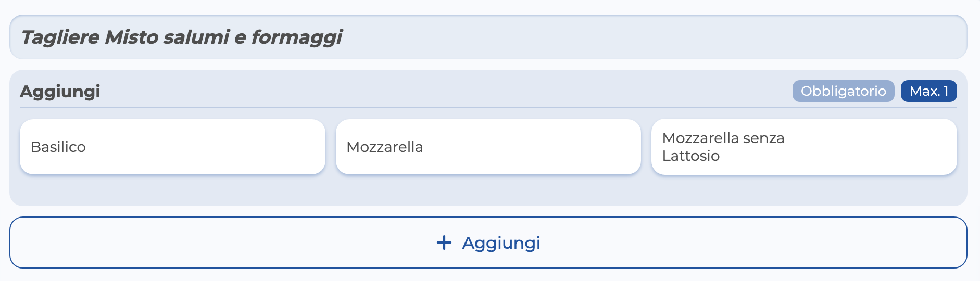Click the Aggiungi text in the bottom button

click(501, 242)
